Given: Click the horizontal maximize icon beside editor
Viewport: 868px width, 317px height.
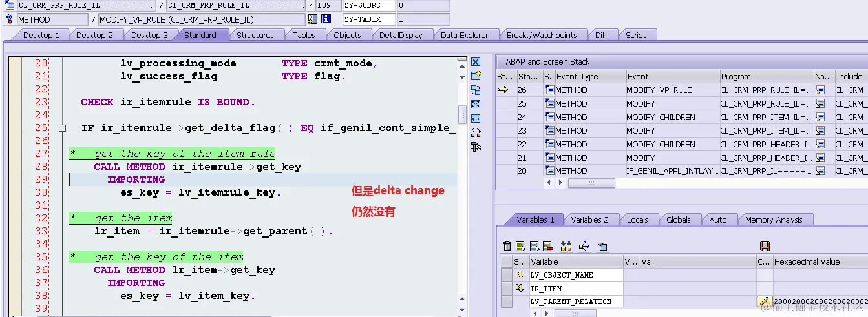Looking at the screenshot, I should tap(476, 118).
